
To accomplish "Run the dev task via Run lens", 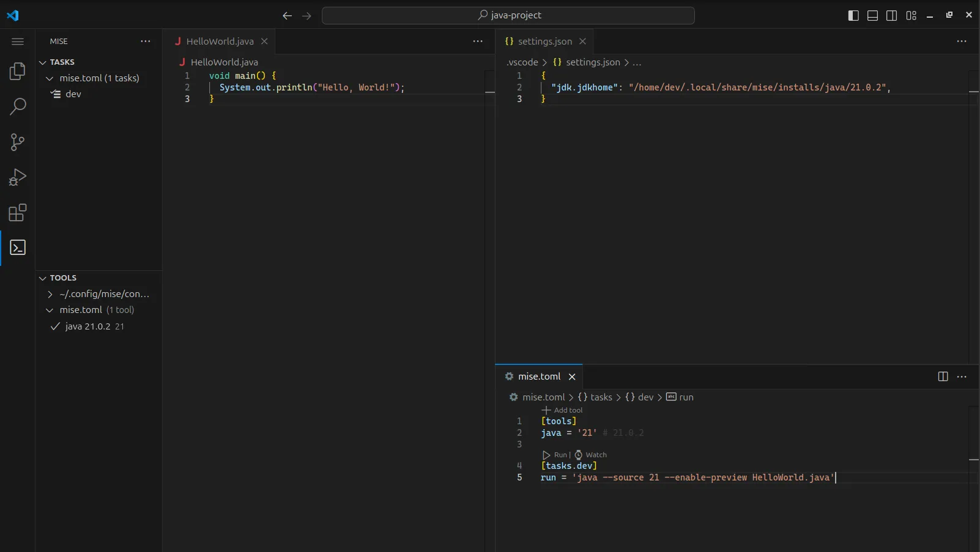I will click(557, 455).
